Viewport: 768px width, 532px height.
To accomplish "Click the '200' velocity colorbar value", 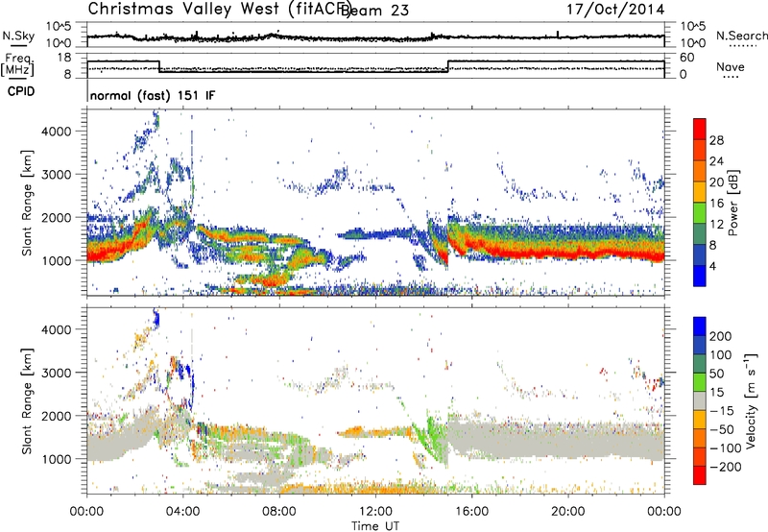I will [x=721, y=336].
